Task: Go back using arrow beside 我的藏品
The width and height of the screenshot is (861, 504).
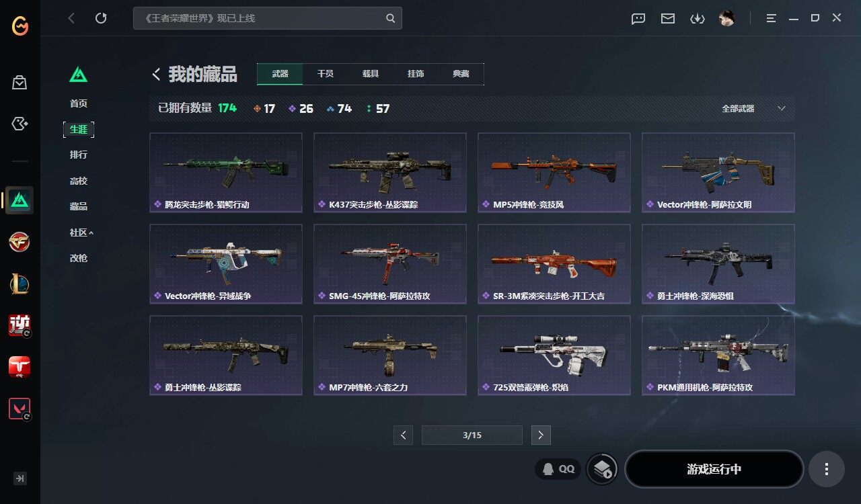Action: (x=156, y=75)
